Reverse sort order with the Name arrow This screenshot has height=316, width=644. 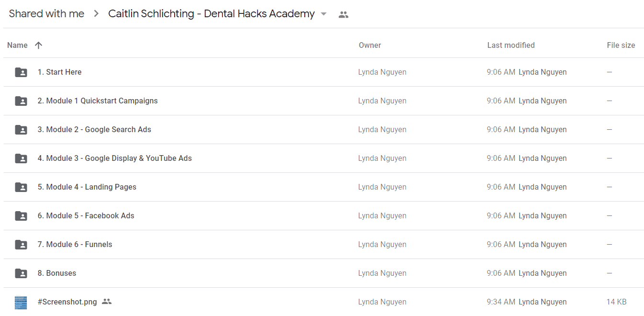[x=39, y=45]
